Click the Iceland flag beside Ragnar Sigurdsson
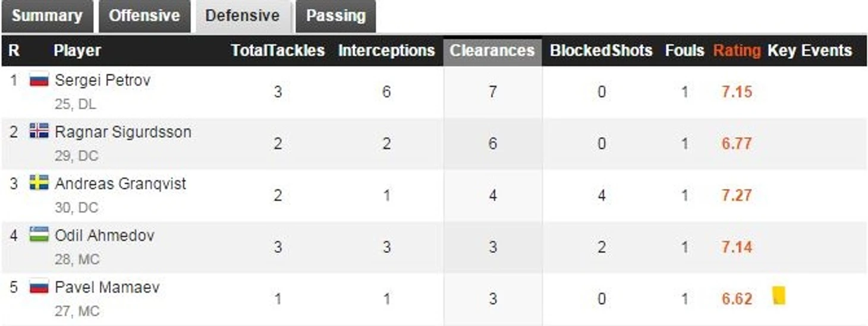 39,131
